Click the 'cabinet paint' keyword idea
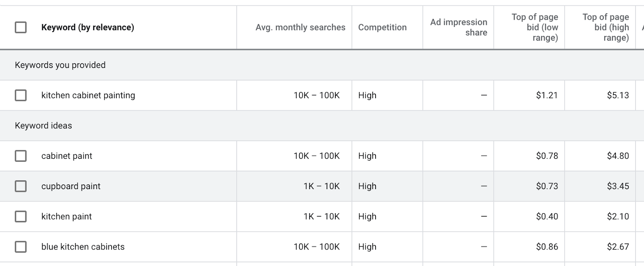 (x=67, y=156)
